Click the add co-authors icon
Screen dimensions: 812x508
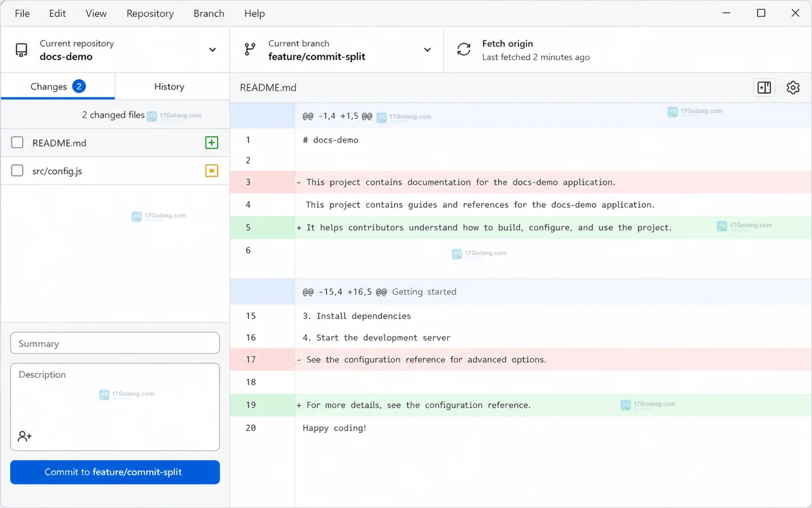tap(25, 436)
